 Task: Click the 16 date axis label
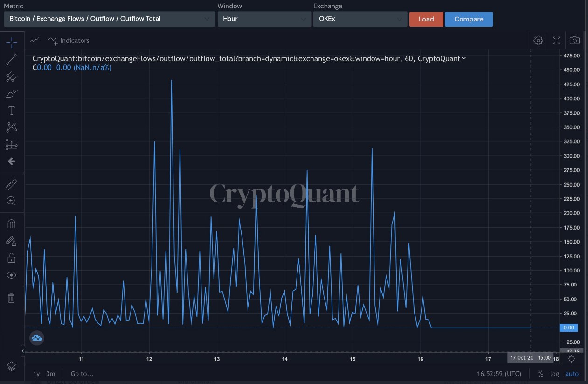[x=420, y=359]
